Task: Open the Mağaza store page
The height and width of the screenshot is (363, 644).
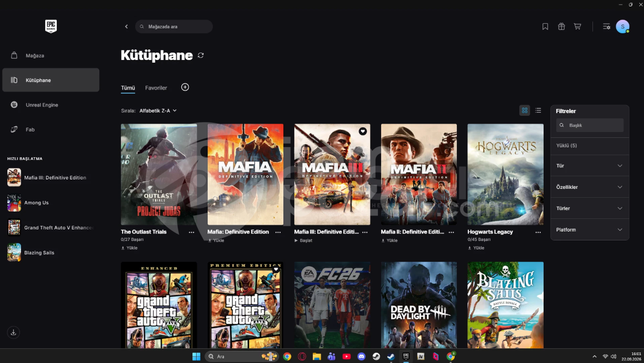Action: coord(50,55)
